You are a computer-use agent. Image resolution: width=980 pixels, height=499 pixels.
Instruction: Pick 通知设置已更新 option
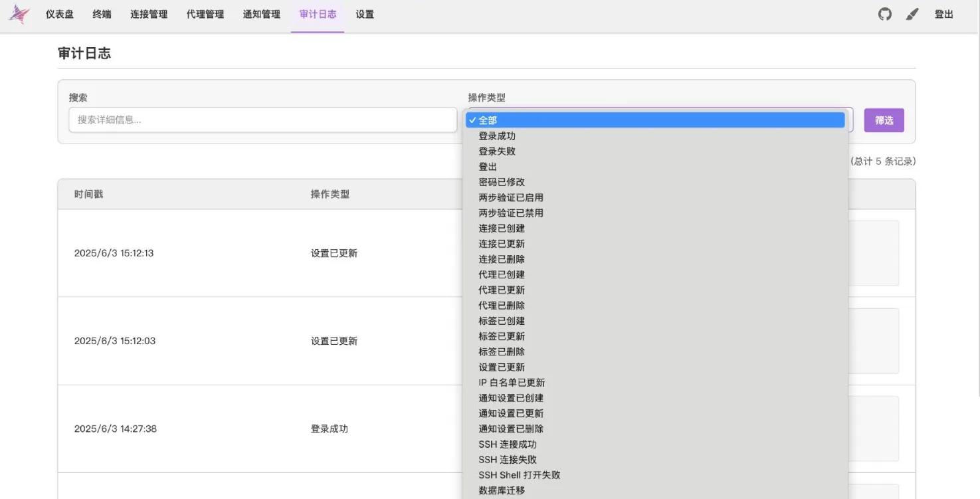point(654,413)
